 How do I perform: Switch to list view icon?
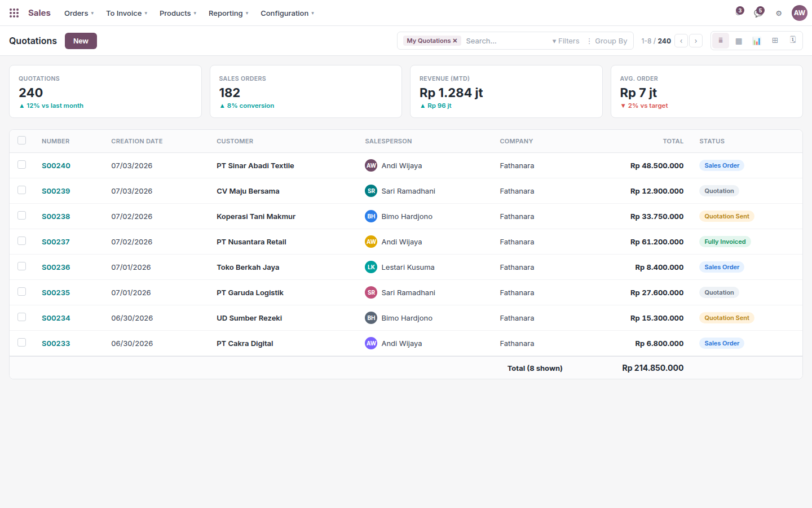coord(721,41)
